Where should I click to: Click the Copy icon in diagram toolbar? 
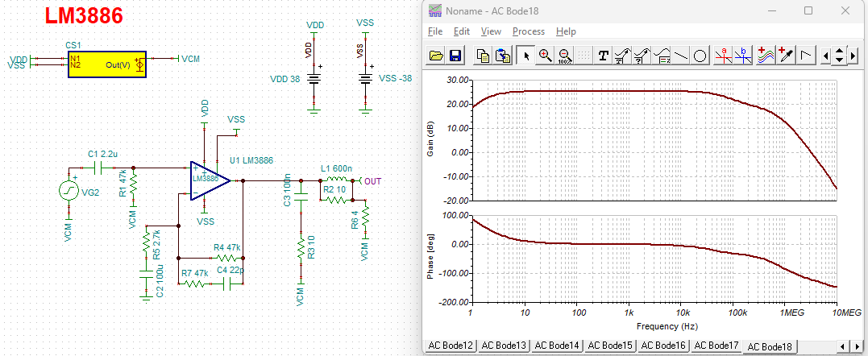tap(484, 56)
